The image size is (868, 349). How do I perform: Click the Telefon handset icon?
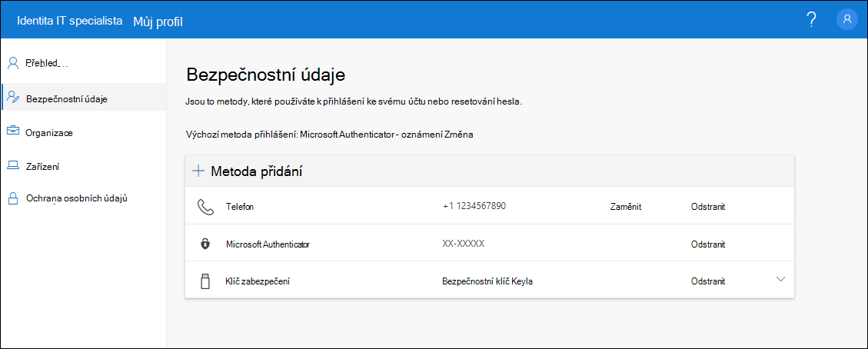(205, 208)
